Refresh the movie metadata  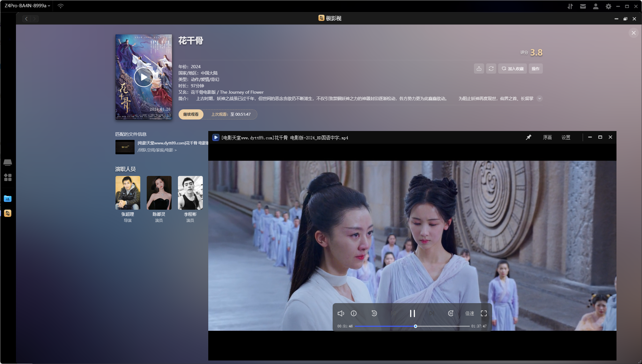[491, 69]
